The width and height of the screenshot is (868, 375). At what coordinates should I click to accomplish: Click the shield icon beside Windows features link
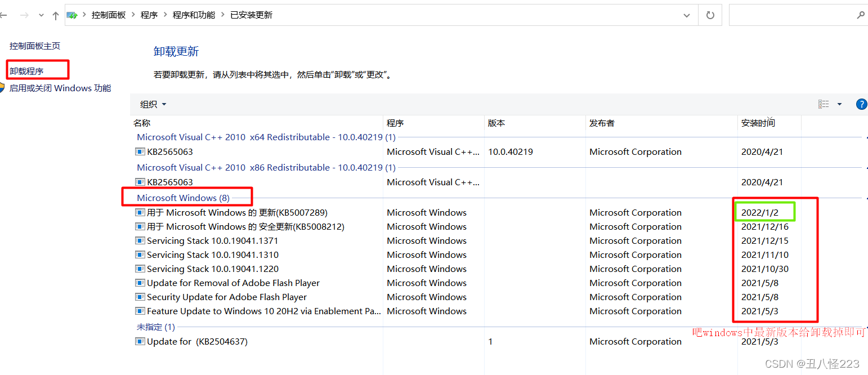click(x=2, y=88)
